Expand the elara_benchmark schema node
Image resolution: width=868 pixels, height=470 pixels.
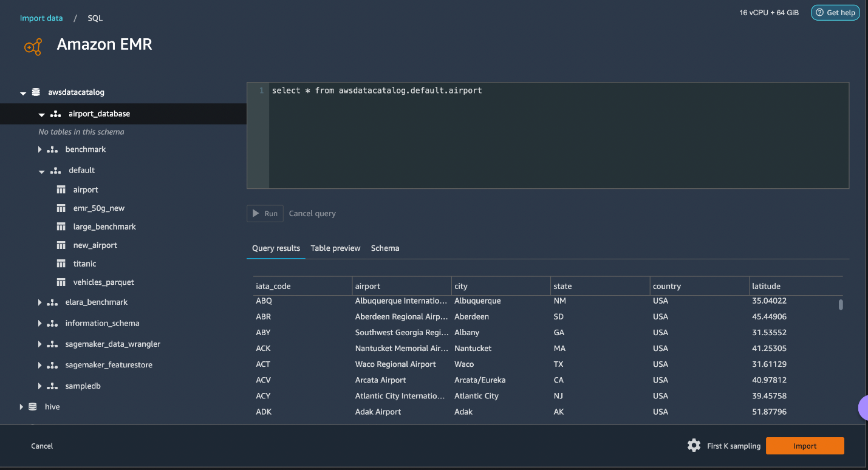(x=39, y=302)
